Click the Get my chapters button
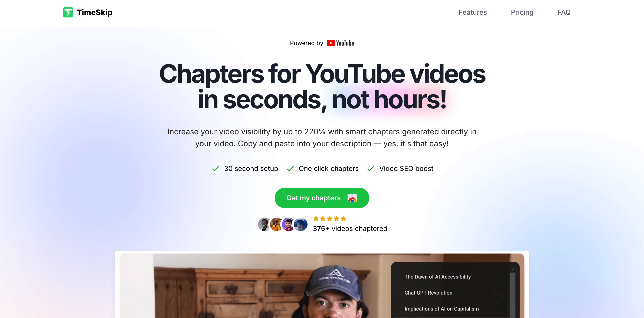The height and width of the screenshot is (318, 644). [x=322, y=198]
